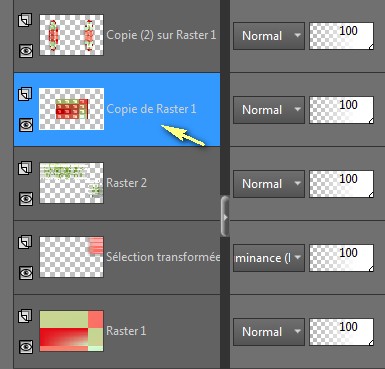The width and height of the screenshot is (385, 369).
Task: Click the layer type icon of Raster 2
Action: pyautogui.click(x=25, y=168)
